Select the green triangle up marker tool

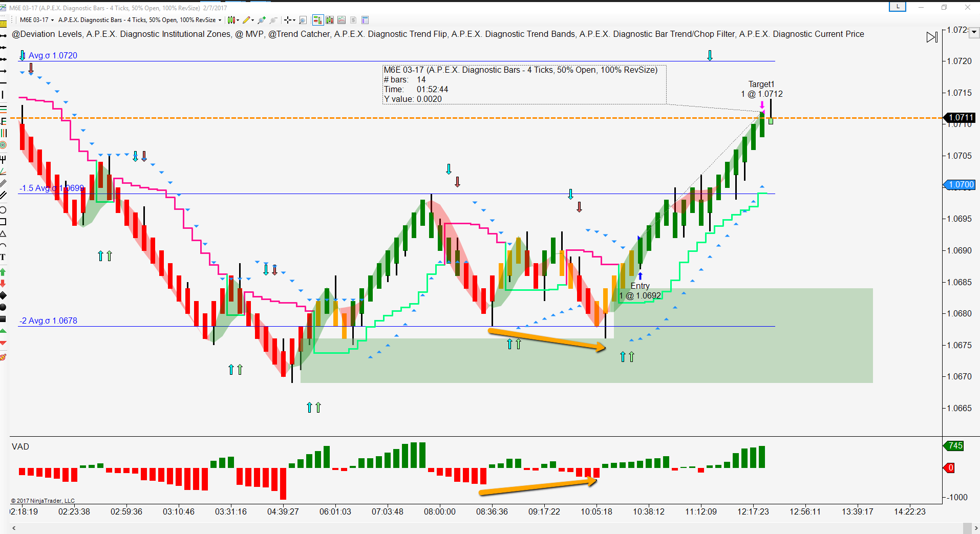pyautogui.click(x=4, y=331)
